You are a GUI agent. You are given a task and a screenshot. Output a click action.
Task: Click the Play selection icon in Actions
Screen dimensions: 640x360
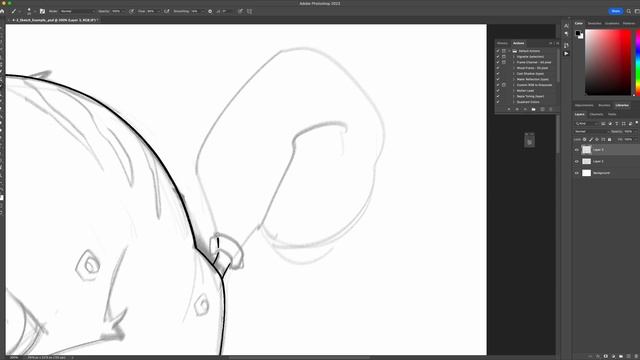525,109
